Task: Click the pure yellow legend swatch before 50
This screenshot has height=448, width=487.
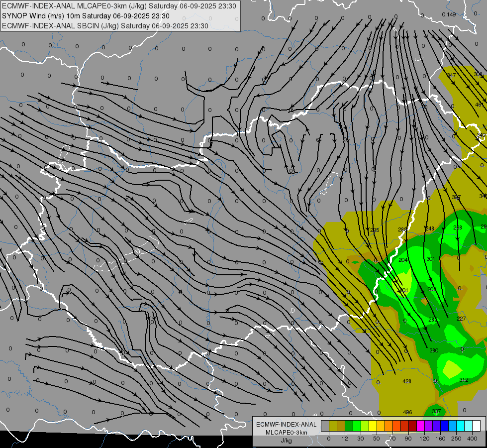Action: 373,426
